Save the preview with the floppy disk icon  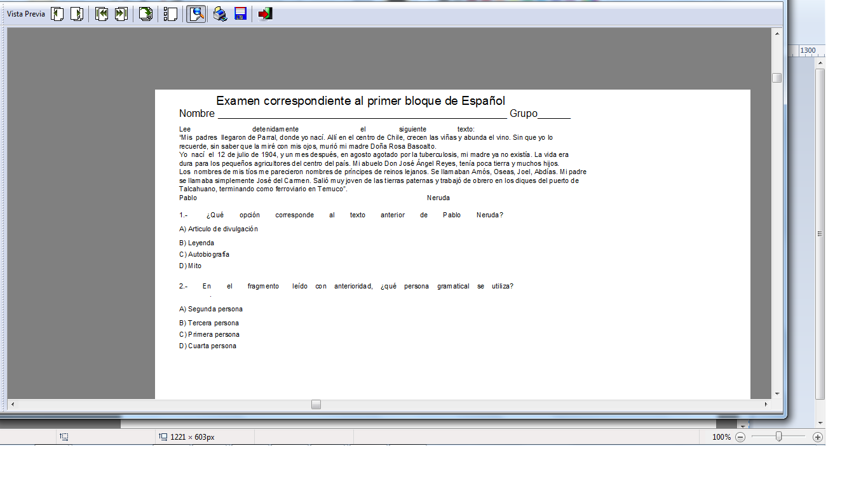pos(240,14)
